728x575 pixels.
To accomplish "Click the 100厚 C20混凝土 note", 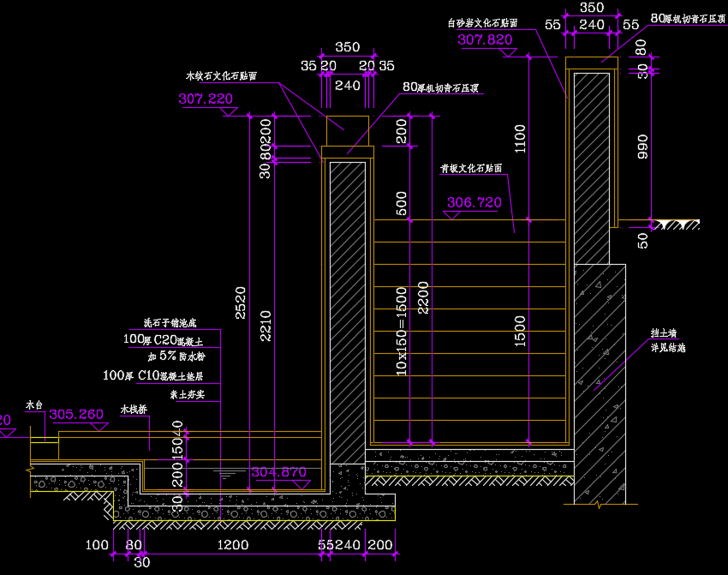I will [163, 340].
